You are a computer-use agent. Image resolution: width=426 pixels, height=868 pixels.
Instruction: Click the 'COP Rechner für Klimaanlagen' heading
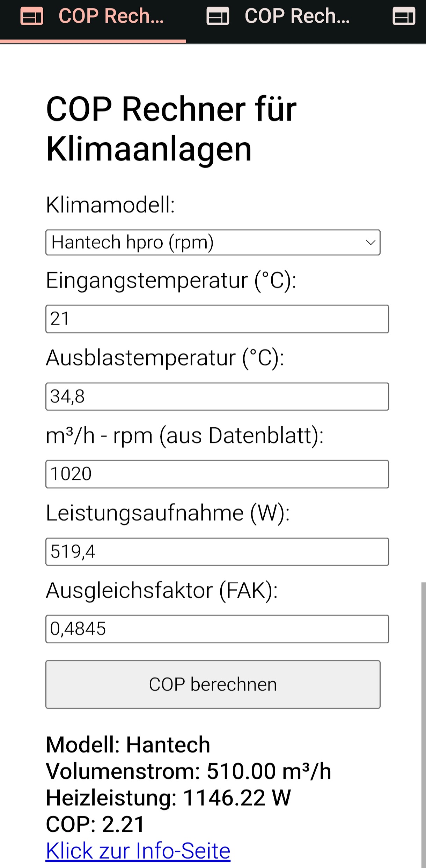[x=171, y=129]
